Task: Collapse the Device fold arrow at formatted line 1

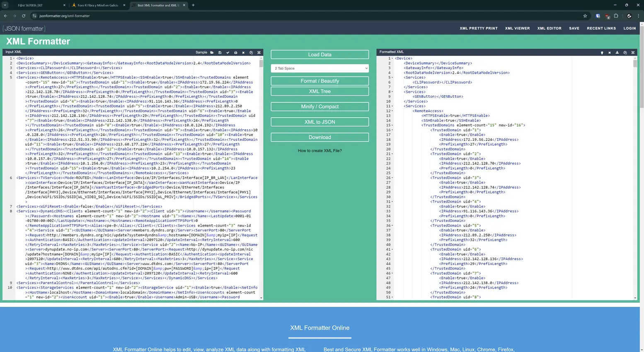Action: (392, 58)
